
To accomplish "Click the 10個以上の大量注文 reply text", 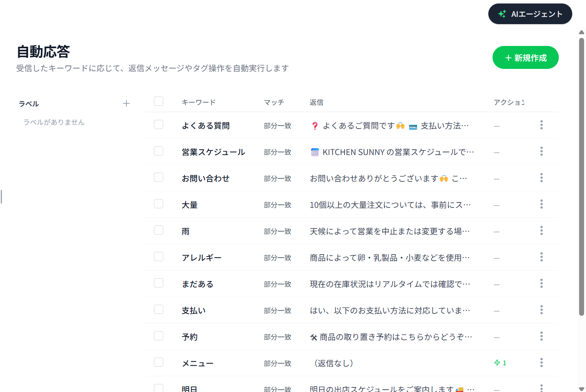I will click(x=390, y=205).
